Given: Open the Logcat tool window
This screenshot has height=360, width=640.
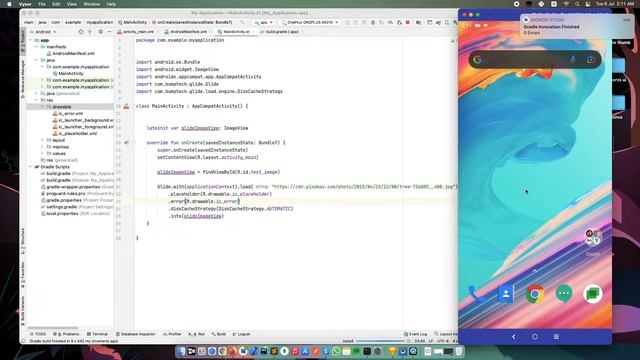Looking at the screenshot, I should 242,334.
